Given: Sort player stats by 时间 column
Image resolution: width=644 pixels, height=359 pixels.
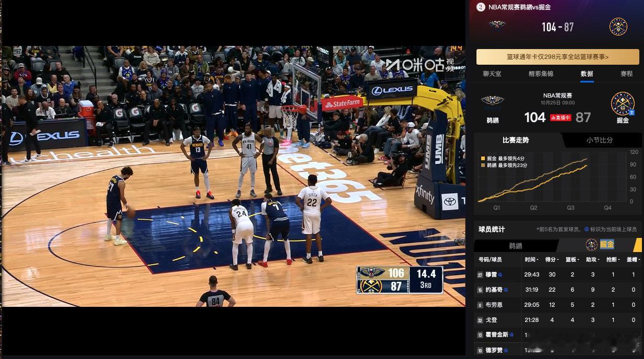Looking at the screenshot, I should 532,259.
